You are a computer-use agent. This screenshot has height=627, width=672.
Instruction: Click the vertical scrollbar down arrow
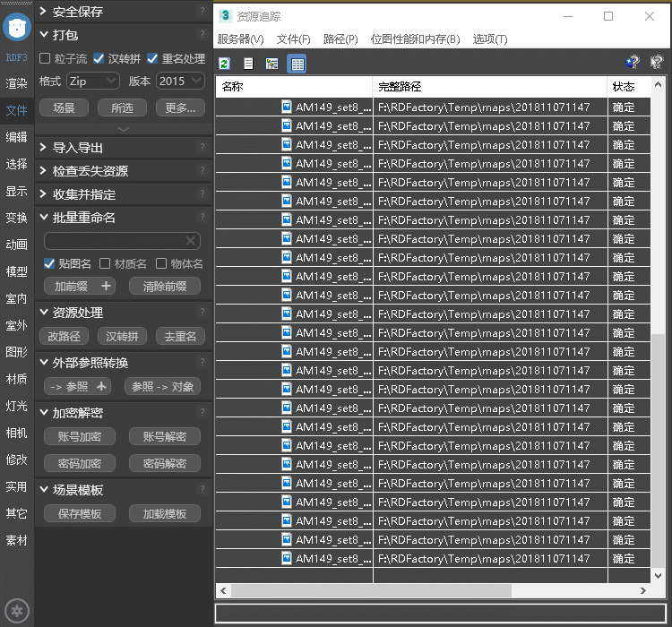pyautogui.click(x=658, y=576)
